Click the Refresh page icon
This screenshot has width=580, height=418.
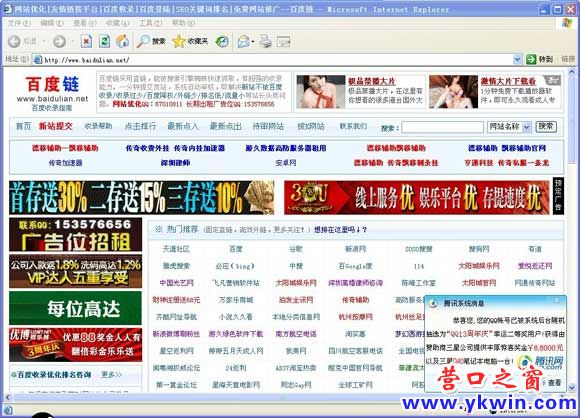click(x=104, y=41)
